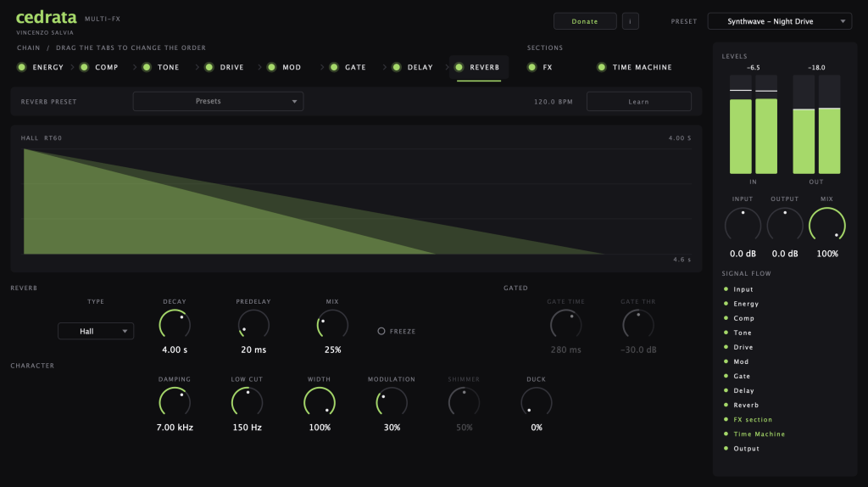Click the LOW CUT knob
Image resolution: width=868 pixels, height=487 pixels.
pos(247,402)
